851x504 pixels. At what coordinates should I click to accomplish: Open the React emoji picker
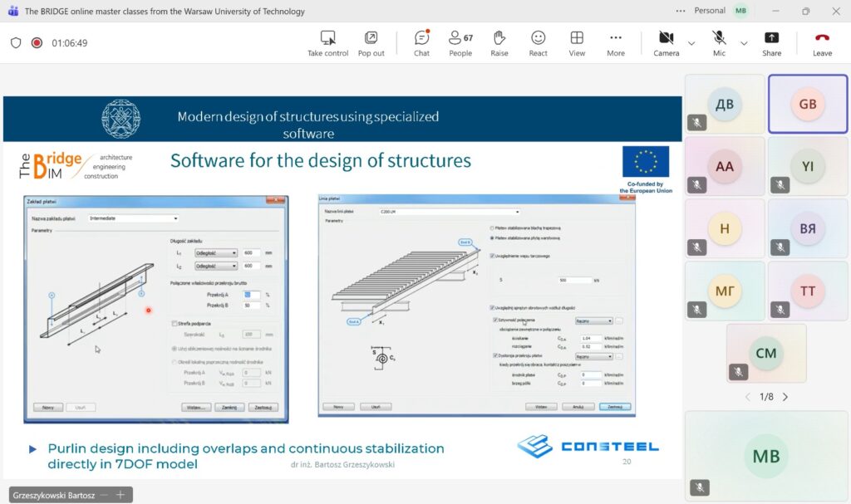(x=538, y=43)
